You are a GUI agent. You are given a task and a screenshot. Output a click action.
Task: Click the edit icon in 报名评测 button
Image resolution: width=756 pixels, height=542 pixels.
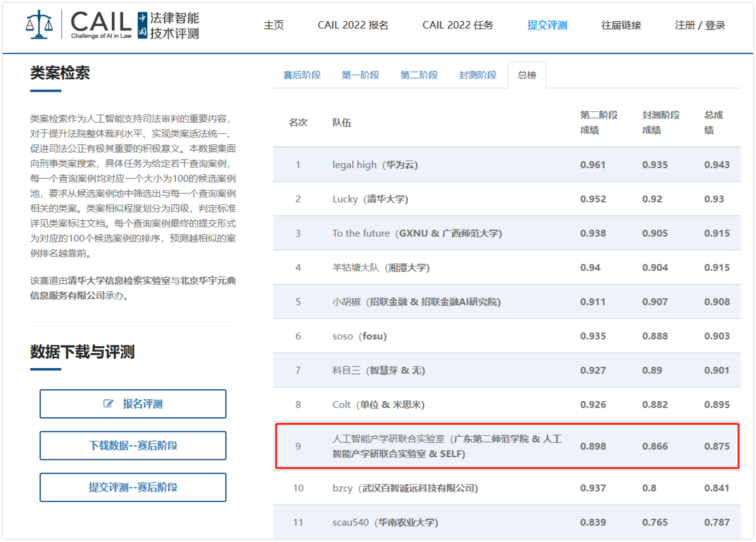(108, 404)
